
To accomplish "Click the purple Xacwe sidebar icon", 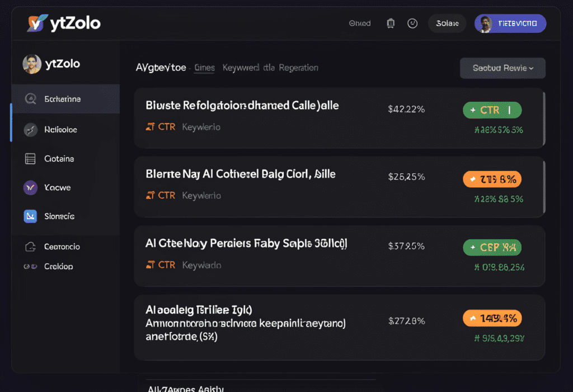I will [31, 187].
